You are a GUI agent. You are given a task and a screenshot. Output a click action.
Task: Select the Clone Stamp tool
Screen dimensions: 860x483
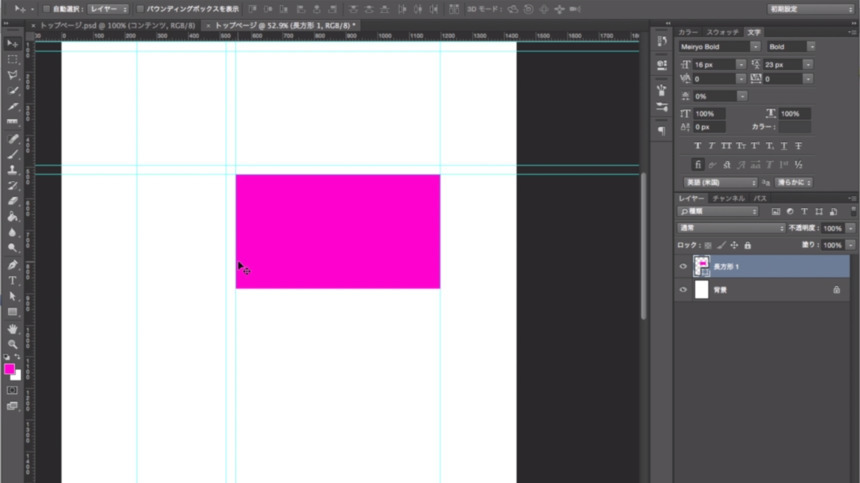[12, 170]
